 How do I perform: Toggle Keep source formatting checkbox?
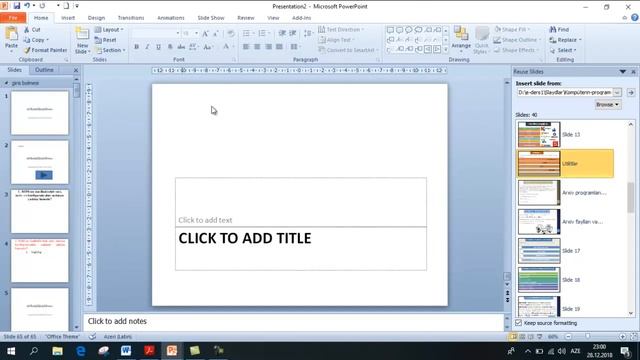click(518, 323)
